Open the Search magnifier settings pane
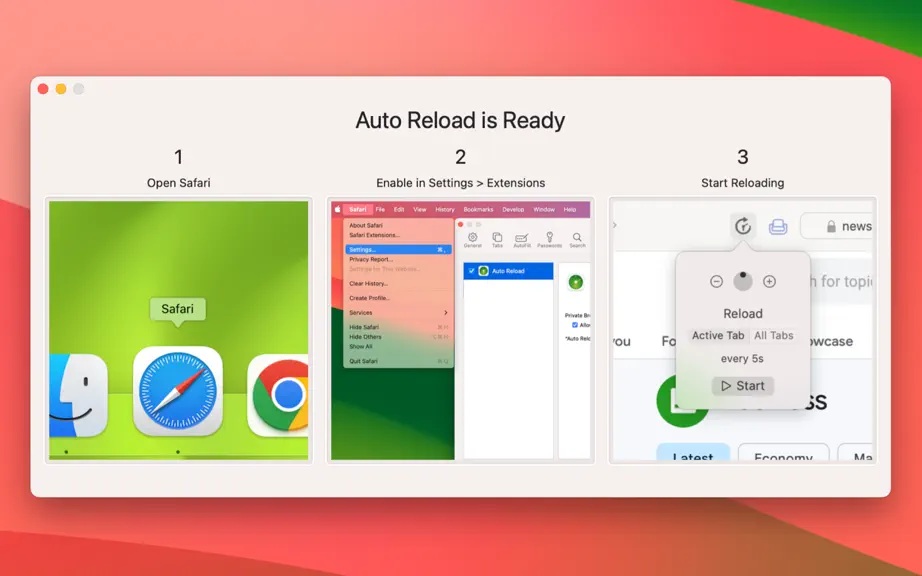 (x=577, y=239)
